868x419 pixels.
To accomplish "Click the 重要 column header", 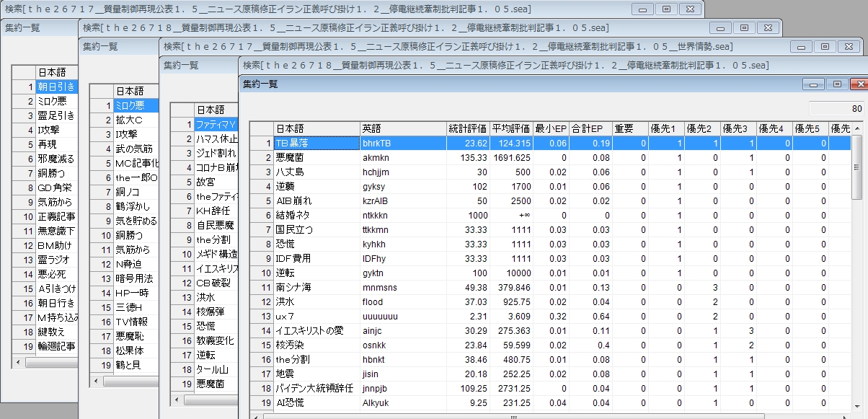I will coord(629,128).
